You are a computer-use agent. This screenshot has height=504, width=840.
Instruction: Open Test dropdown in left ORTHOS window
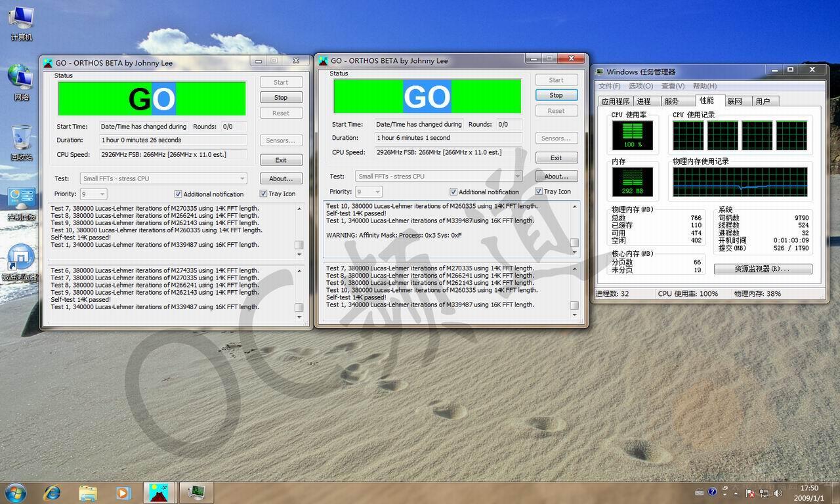tap(163, 178)
